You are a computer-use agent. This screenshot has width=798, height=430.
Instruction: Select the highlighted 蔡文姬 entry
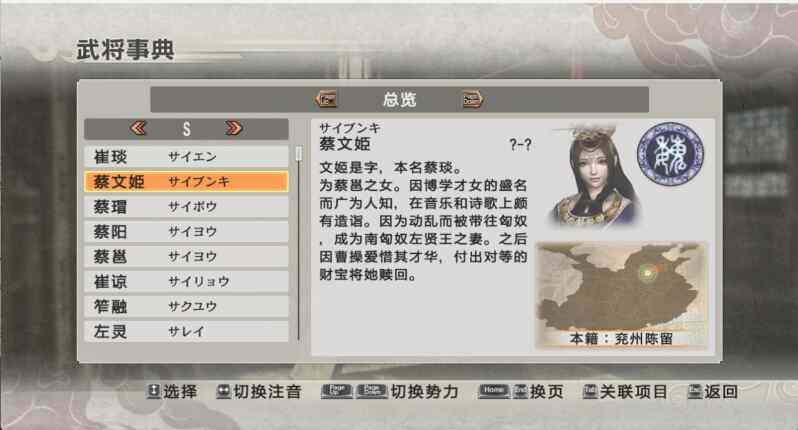(x=186, y=182)
